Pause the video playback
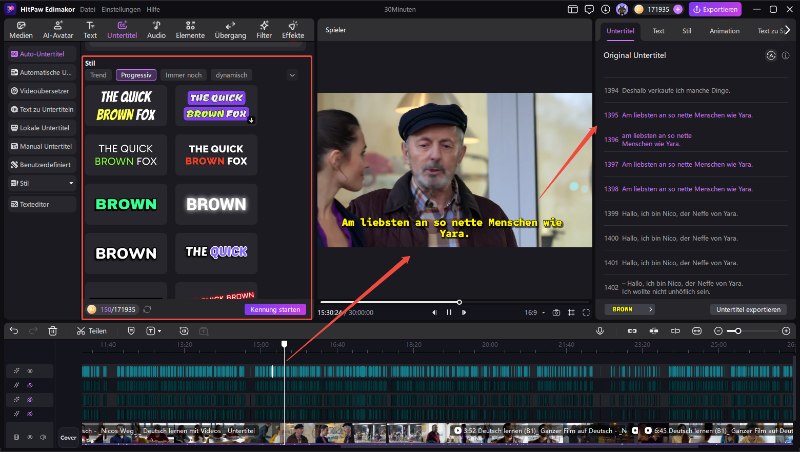The height and width of the screenshot is (452, 800). pyautogui.click(x=448, y=312)
